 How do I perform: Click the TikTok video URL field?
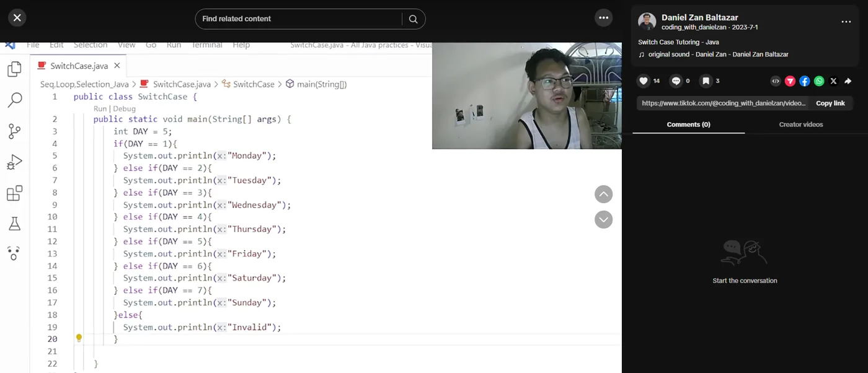coord(724,103)
